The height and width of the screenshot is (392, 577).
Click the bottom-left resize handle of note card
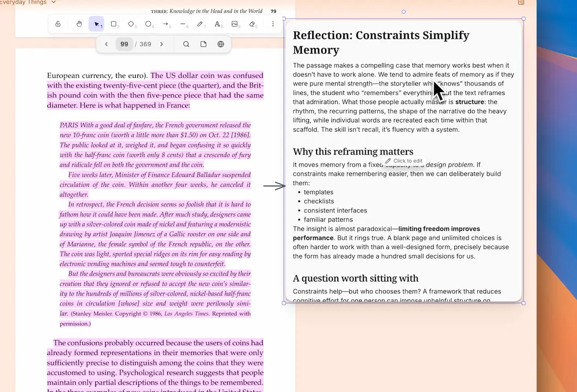pyautogui.click(x=284, y=303)
